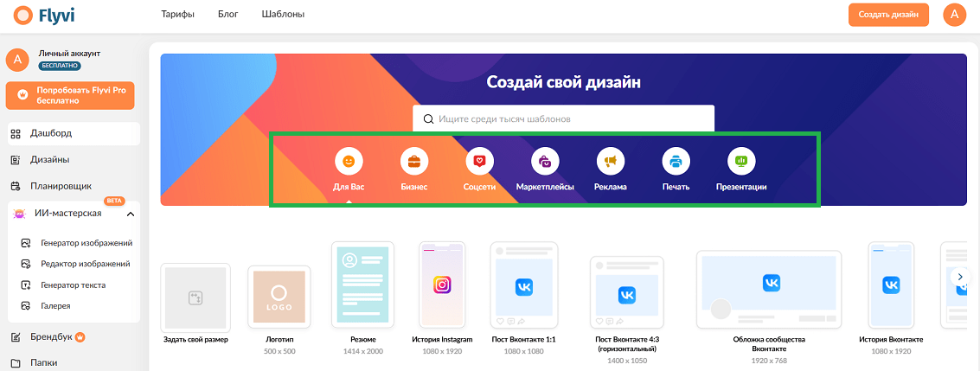980x371 pixels.
Task: Open Пост Вконтакте 1:1 thumbnail
Action: click(x=524, y=285)
